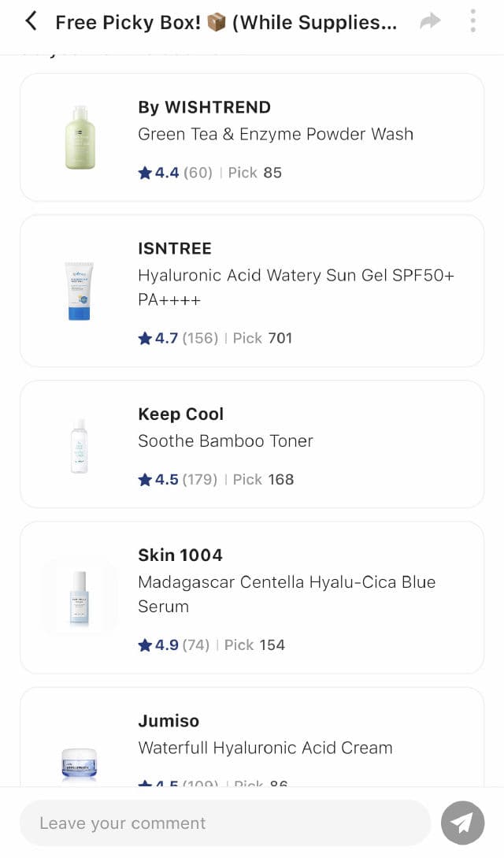Viewport: 504px width, 858px height.
Task: Tap the Keep Cool brand name
Action: [180, 414]
